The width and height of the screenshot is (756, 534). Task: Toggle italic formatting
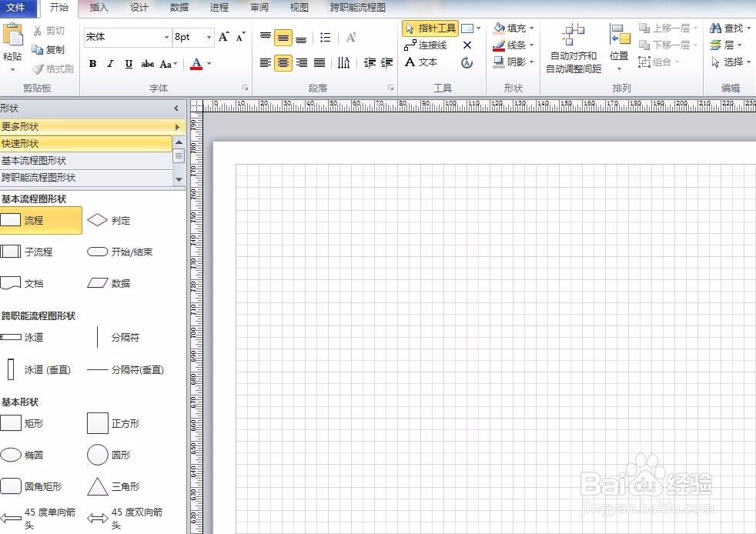tap(110, 64)
